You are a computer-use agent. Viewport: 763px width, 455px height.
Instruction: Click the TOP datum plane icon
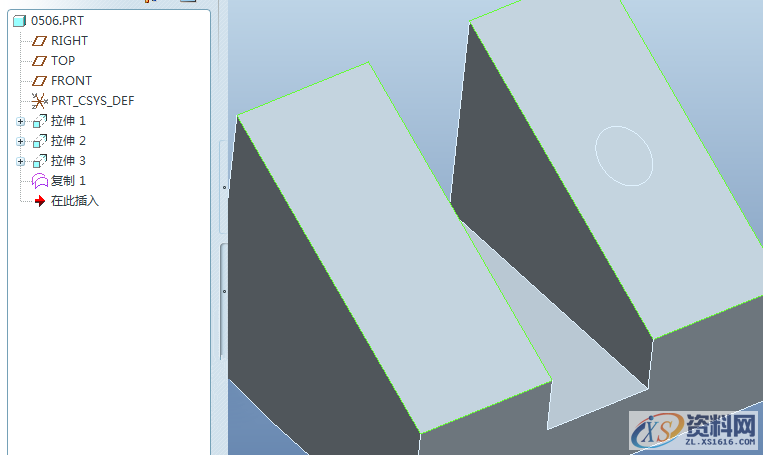[40, 61]
